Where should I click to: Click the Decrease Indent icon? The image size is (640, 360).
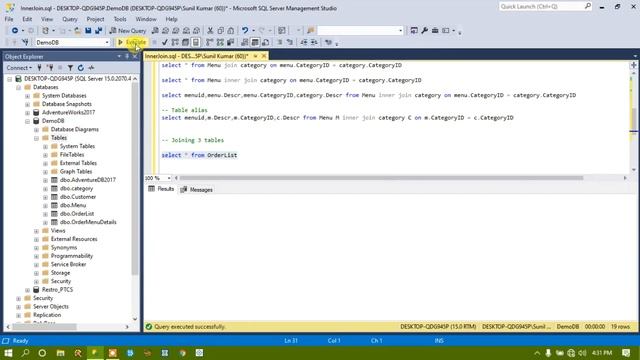pyautogui.click(x=304, y=42)
